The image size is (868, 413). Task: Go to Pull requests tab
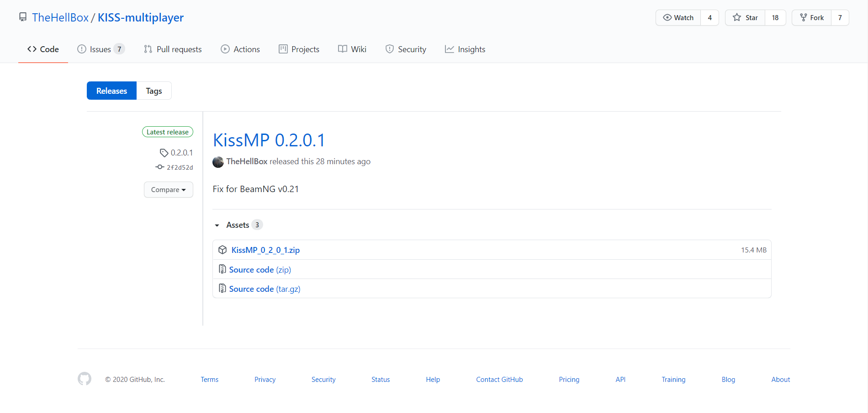173,49
